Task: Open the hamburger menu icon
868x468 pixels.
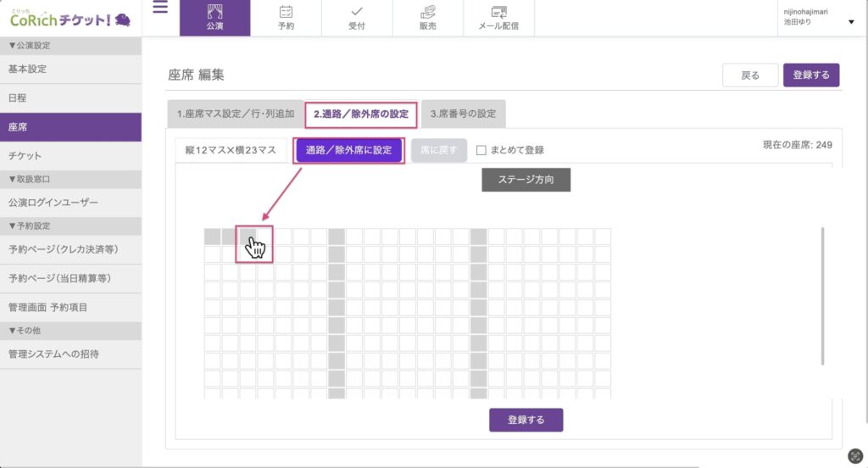Action: (160, 8)
